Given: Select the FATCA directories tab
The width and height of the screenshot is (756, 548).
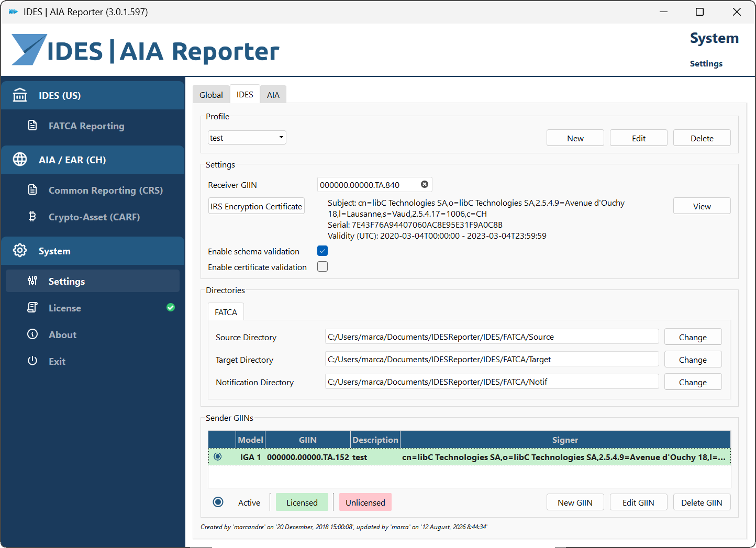Looking at the screenshot, I should click(x=226, y=312).
